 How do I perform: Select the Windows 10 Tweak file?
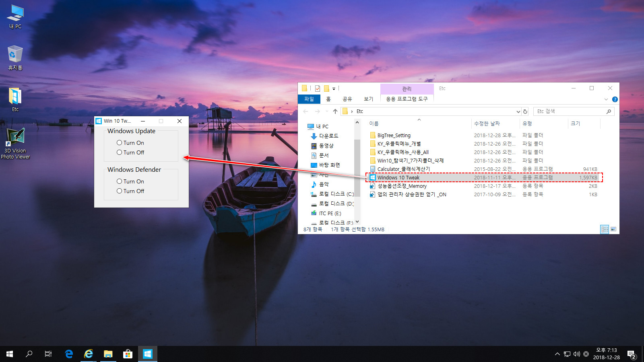click(484, 178)
